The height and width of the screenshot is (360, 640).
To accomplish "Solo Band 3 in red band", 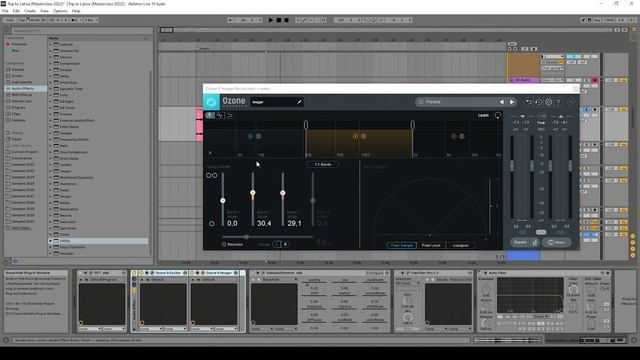I will pos(462,136).
